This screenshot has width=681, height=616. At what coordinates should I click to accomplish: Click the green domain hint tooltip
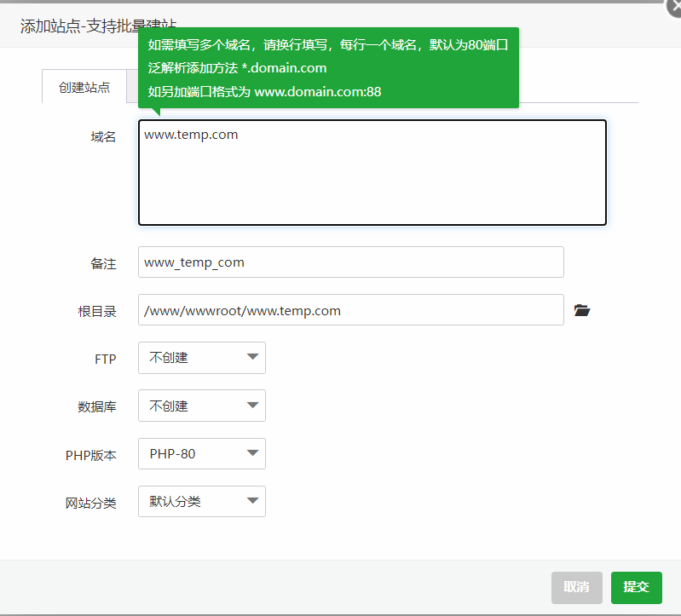(328, 68)
